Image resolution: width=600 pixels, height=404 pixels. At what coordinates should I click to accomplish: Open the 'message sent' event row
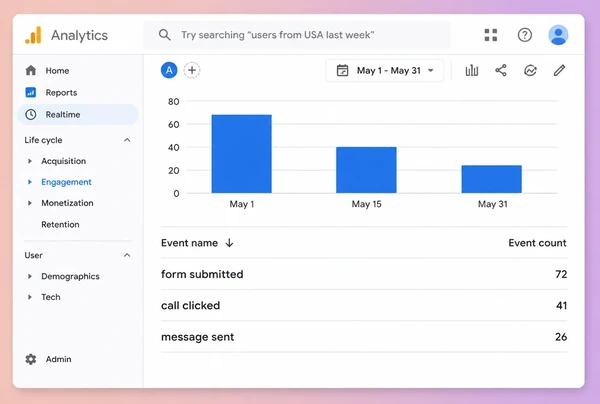364,337
